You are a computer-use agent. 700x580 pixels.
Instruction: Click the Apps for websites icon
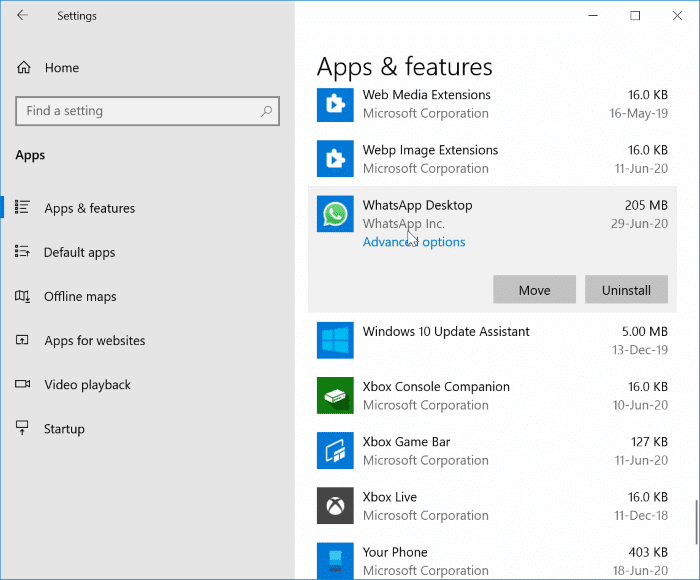[22, 340]
